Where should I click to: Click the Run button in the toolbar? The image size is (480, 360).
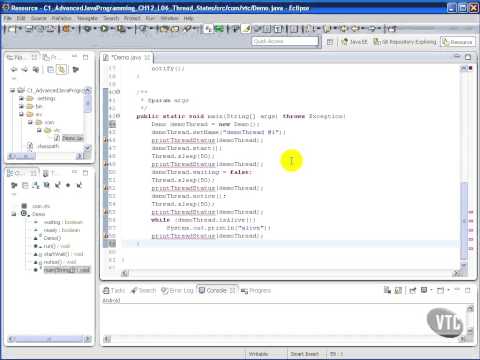[x=104, y=29]
